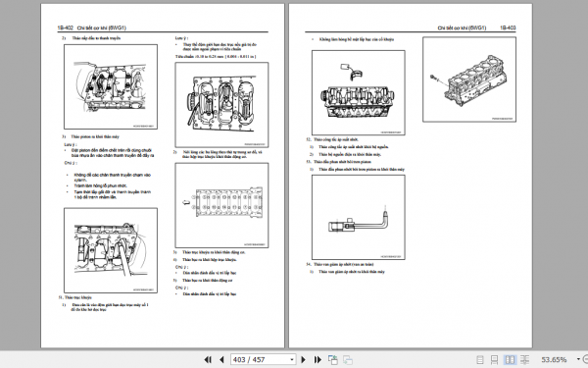Click the page header 1B-403 text
588x368 pixels.
tap(508, 27)
